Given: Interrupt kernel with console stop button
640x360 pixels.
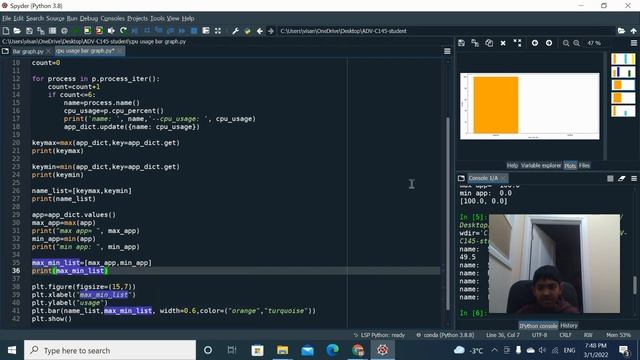Looking at the screenshot, I should coord(610,178).
